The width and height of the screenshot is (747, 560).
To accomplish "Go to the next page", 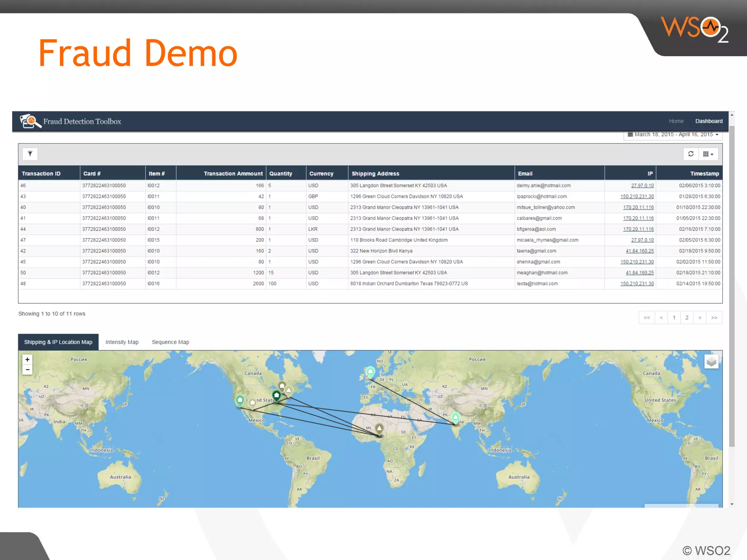I will tap(700, 318).
